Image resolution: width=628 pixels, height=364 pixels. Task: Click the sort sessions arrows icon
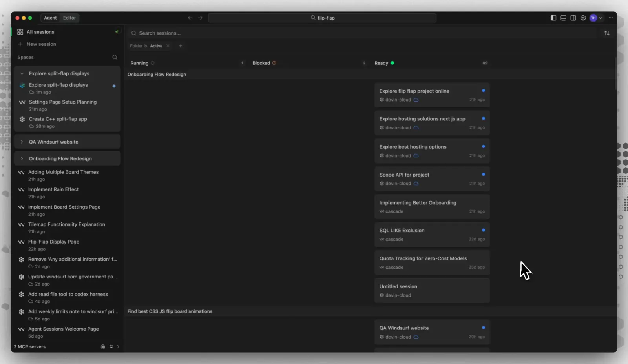click(607, 33)
